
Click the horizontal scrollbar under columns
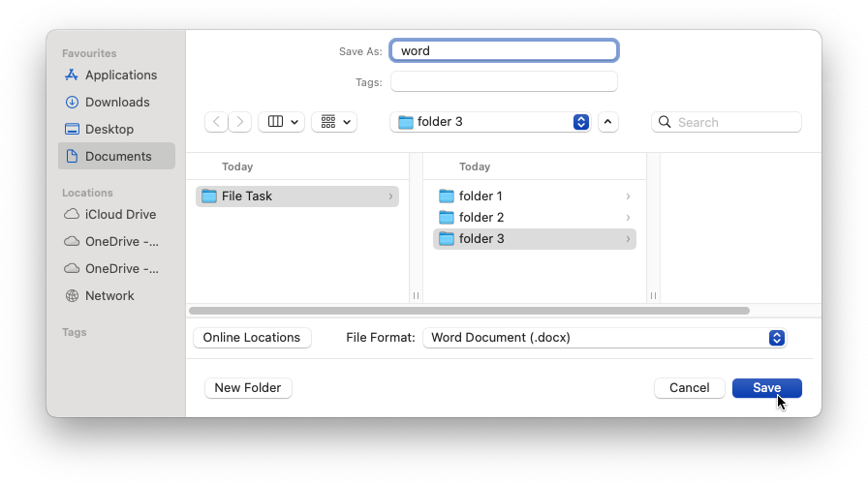(x=470, y=311)
